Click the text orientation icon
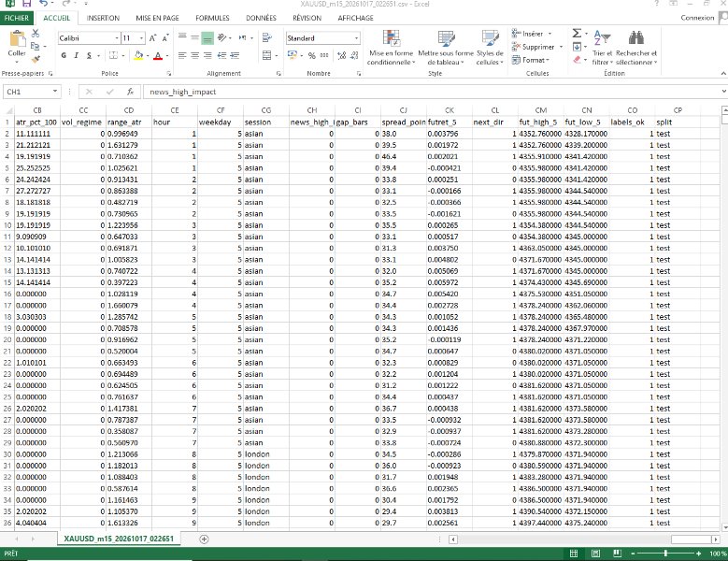This screenshot has height=561, width=728. pyautogui.click(x=221, y=37)
